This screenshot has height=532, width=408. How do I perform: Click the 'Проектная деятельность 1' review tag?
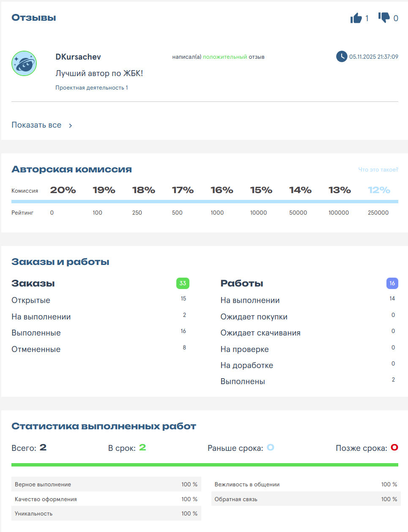point(91,88)
